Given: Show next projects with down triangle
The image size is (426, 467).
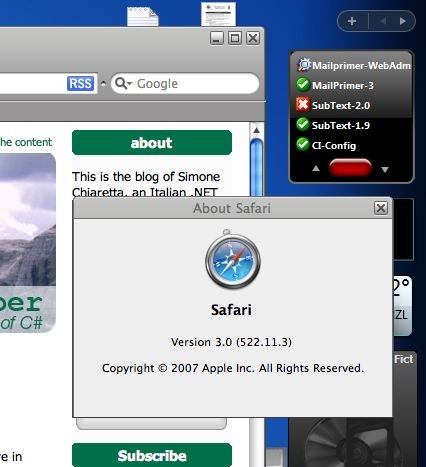Looking at the screenshot, I should point(385,169).
